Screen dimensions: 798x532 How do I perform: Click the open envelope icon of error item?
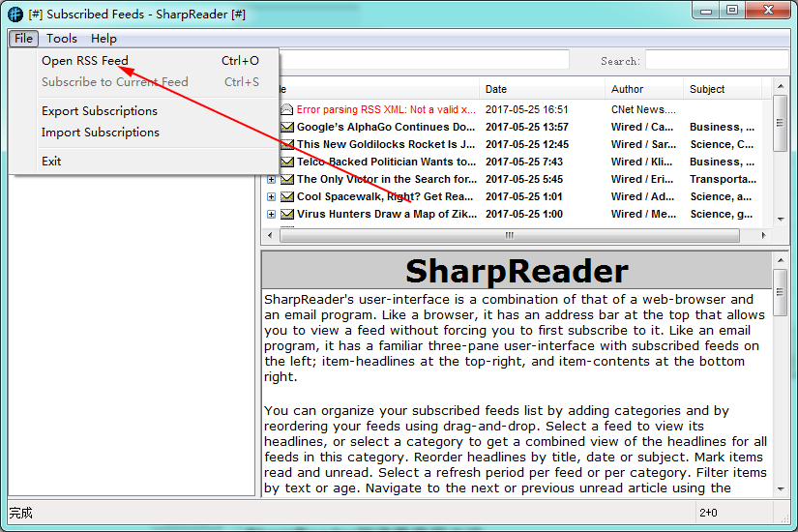[287, 109]
